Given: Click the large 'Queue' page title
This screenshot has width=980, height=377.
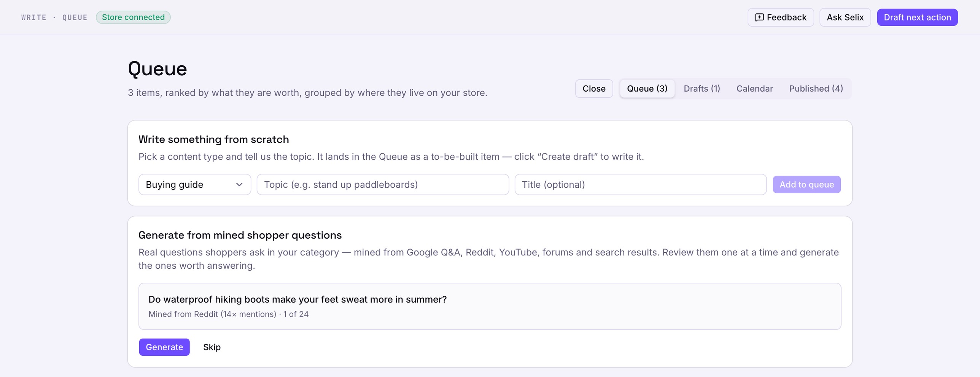Looking at the screenshot, I should (157, 69).
